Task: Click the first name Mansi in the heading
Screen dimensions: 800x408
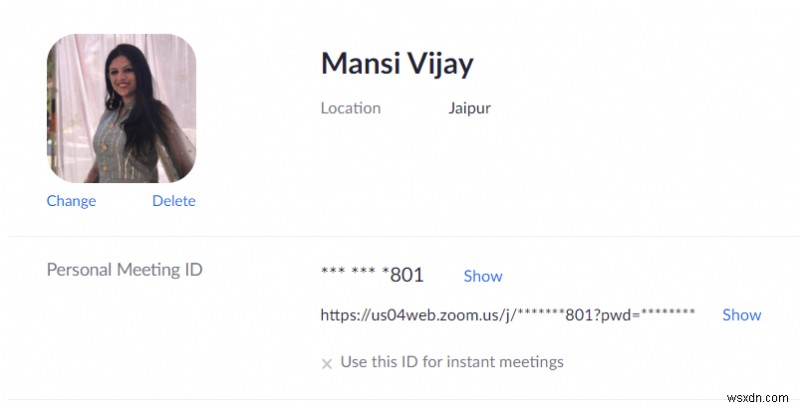Action: click(360, 64)
